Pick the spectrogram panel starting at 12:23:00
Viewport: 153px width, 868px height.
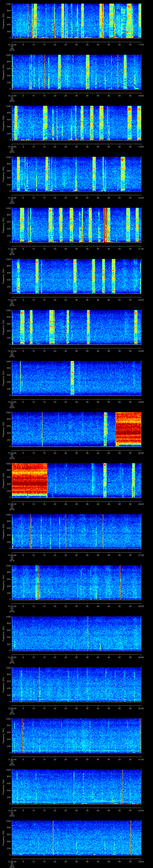[x=77, y=378]
